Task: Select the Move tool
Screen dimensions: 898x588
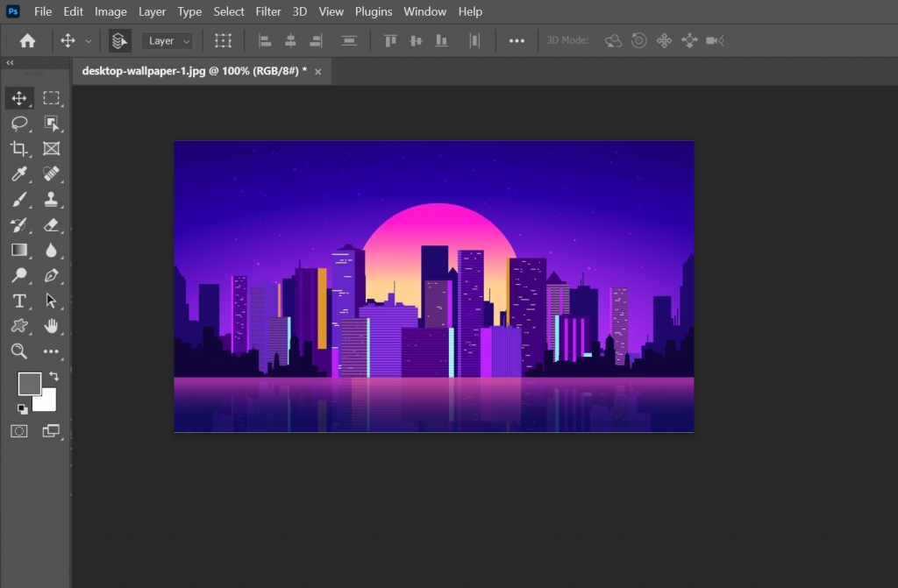Action: tap(19, 98)
